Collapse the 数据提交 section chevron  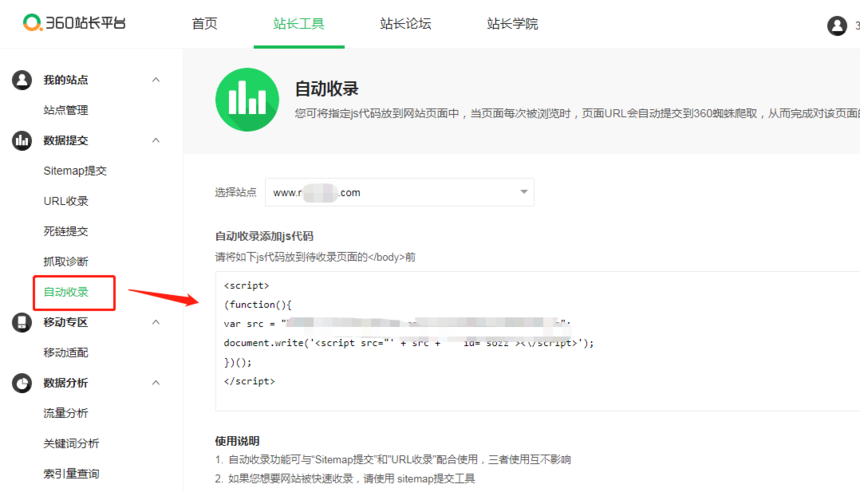pyautogui.click(x=156, y=140)
